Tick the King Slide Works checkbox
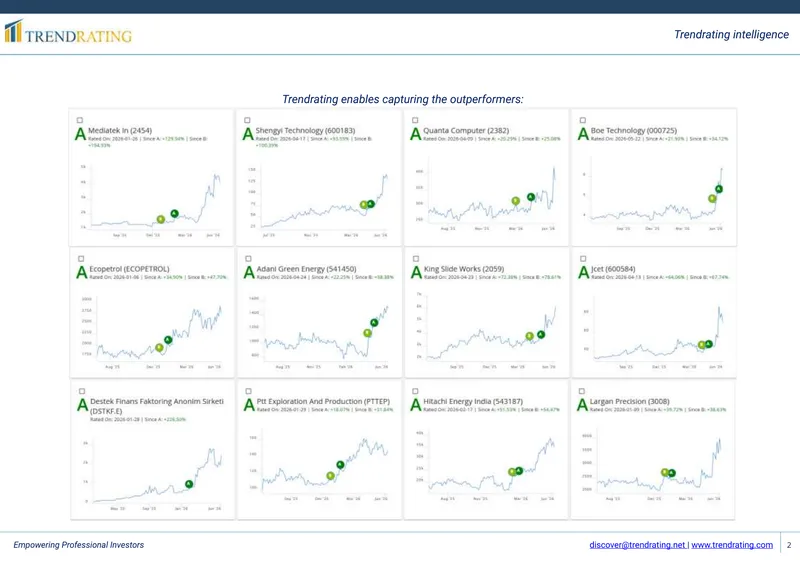The image size is (800, 566). coord(416,259)
